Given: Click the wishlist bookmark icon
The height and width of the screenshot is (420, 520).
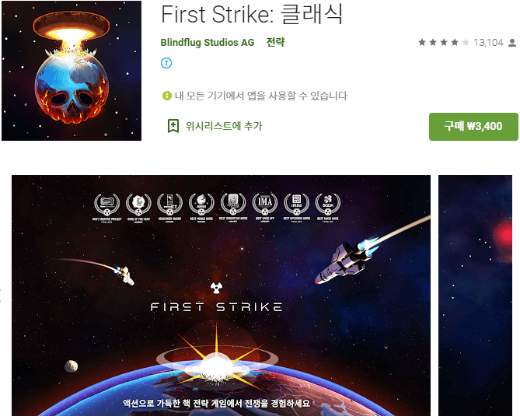Looking at the screenshot, I should pyautogui.click(x=173, y=126).
